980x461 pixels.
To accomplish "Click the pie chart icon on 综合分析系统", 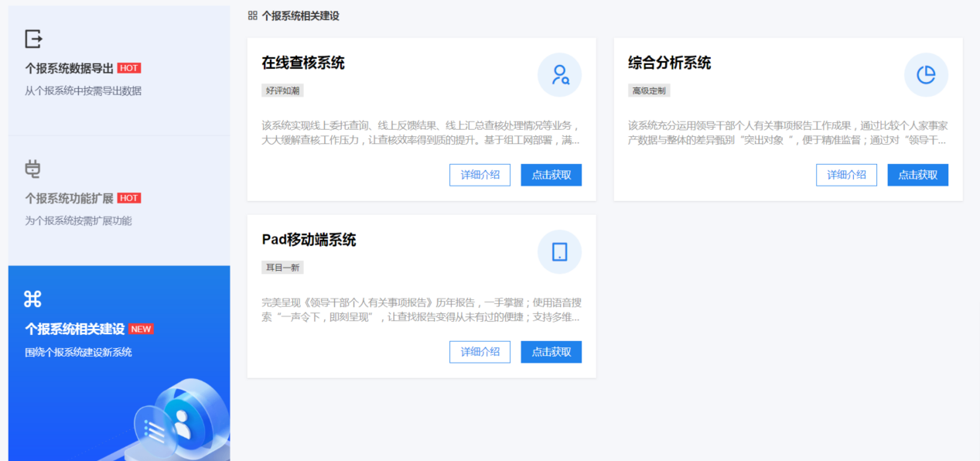I will pos(926,75).
